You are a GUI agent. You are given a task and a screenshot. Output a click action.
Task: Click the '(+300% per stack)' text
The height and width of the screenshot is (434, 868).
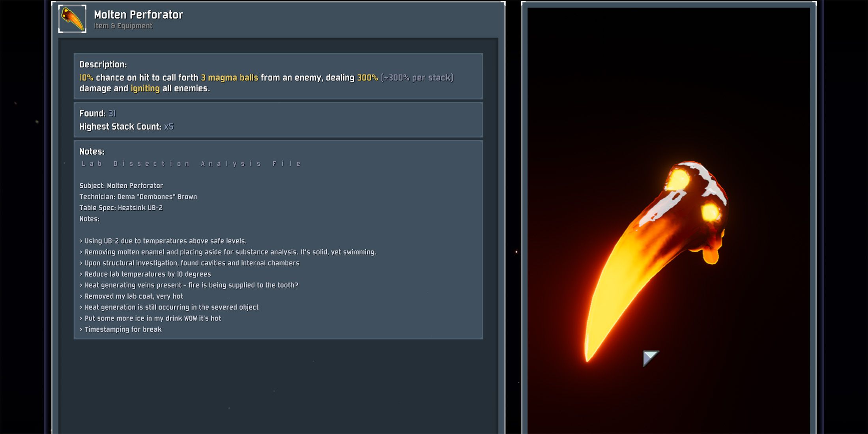pos(417,78)
